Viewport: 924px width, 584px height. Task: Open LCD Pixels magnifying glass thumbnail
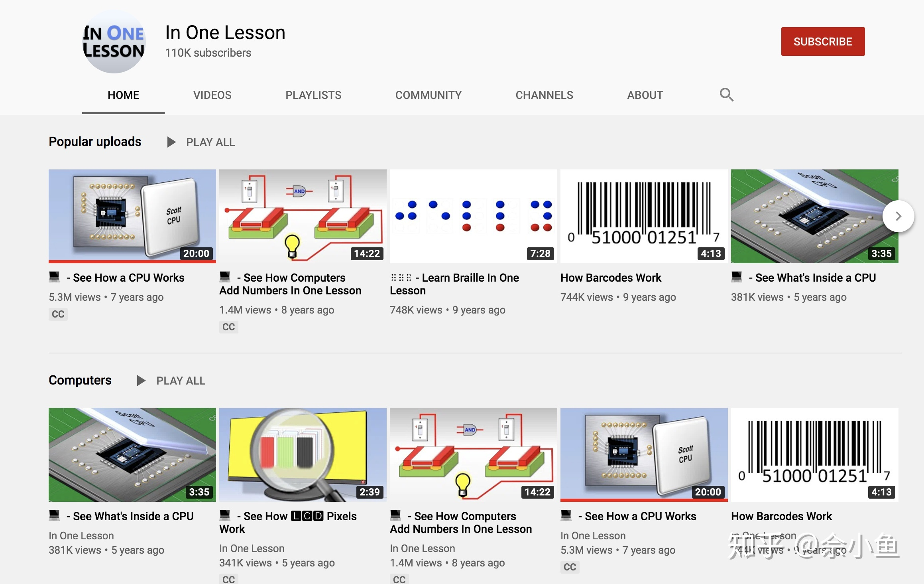[x=303, y=454]
